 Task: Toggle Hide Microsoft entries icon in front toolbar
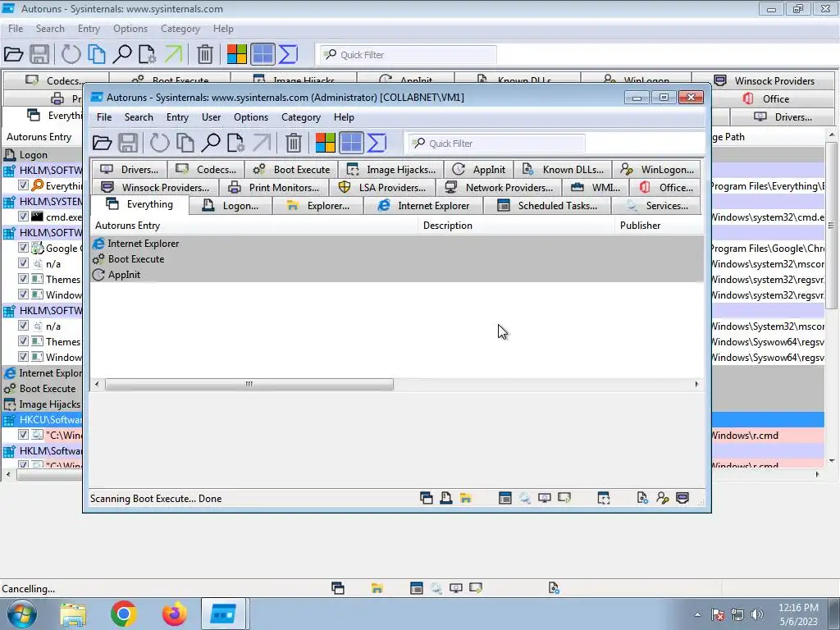click(x=325, y=143)
